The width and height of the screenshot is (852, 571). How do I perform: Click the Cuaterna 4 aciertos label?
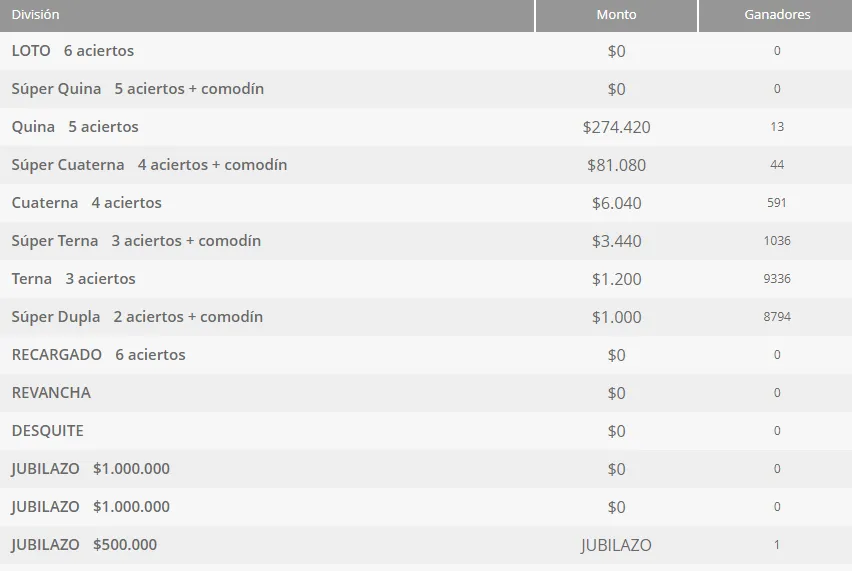(x=87, y=203)
